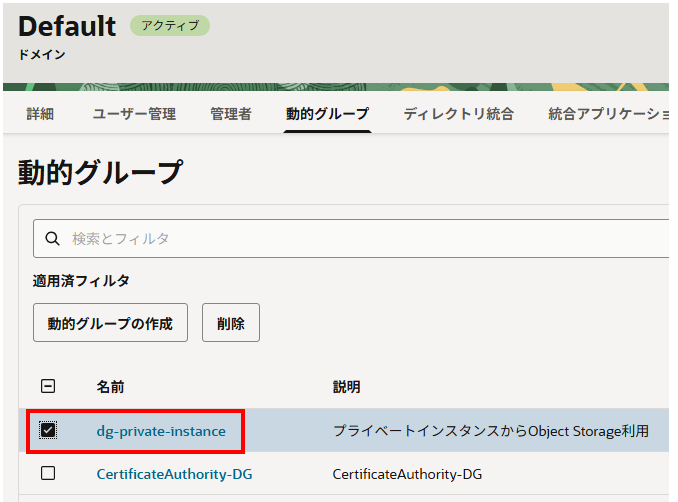Switch to the 統合アプリケーション tab
678x502 pixels.
pos(608,114)
